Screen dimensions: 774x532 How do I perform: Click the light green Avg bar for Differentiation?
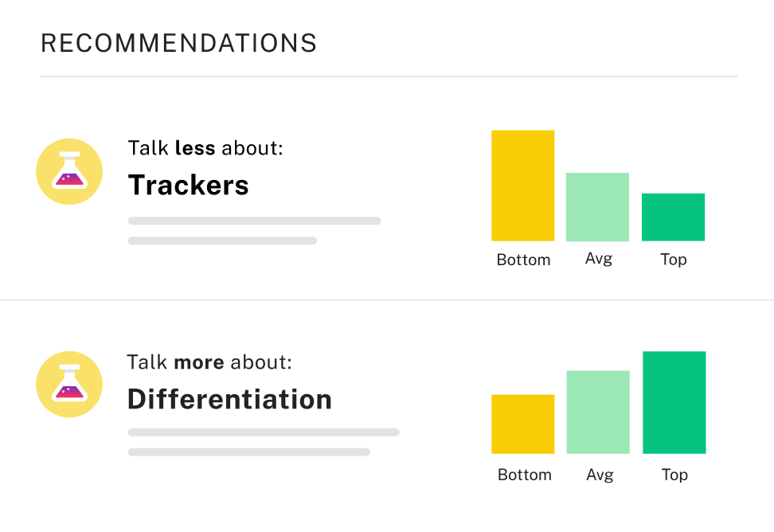click(x=598, y=412)
